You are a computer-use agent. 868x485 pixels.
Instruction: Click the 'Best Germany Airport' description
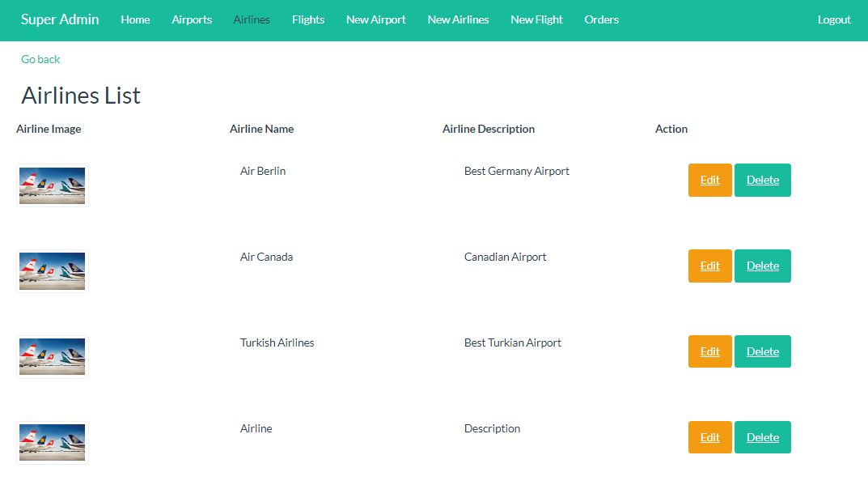pyautogui.click(x=516, y=172)
